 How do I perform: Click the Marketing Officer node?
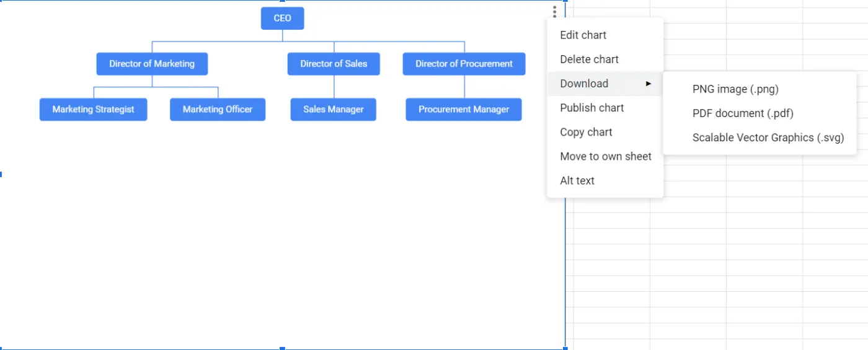pyautogui.click(x=218, y=110)
